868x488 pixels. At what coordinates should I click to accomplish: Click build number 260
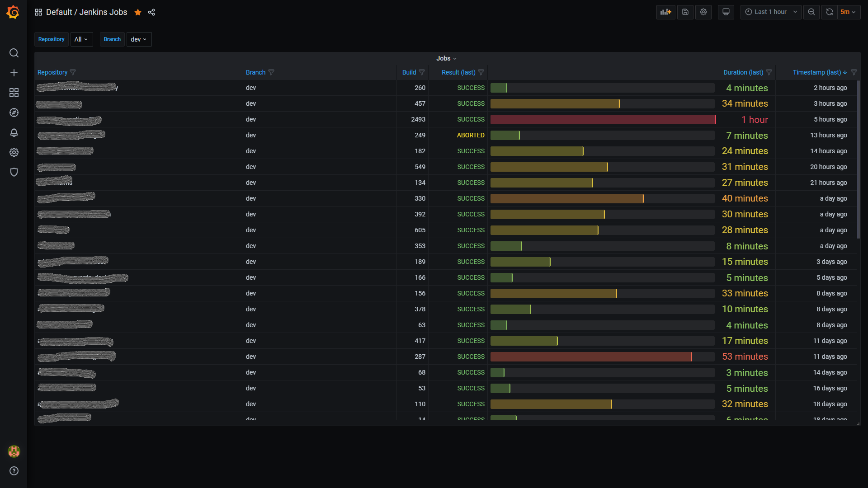pos(420,88)
